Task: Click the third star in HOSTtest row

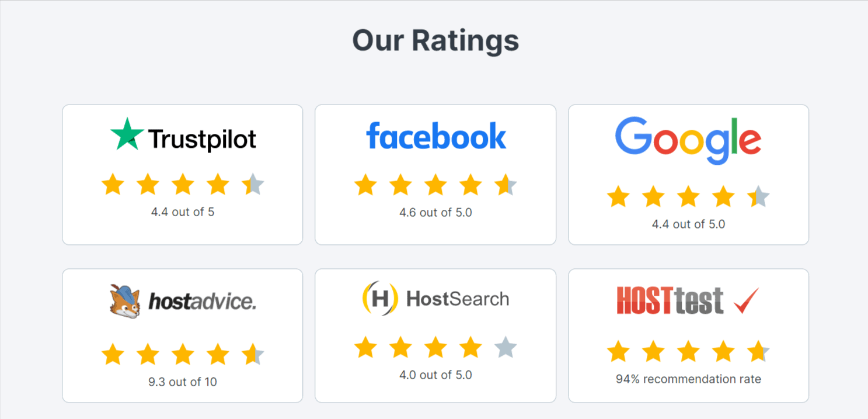Action: (x=688, y=351)
